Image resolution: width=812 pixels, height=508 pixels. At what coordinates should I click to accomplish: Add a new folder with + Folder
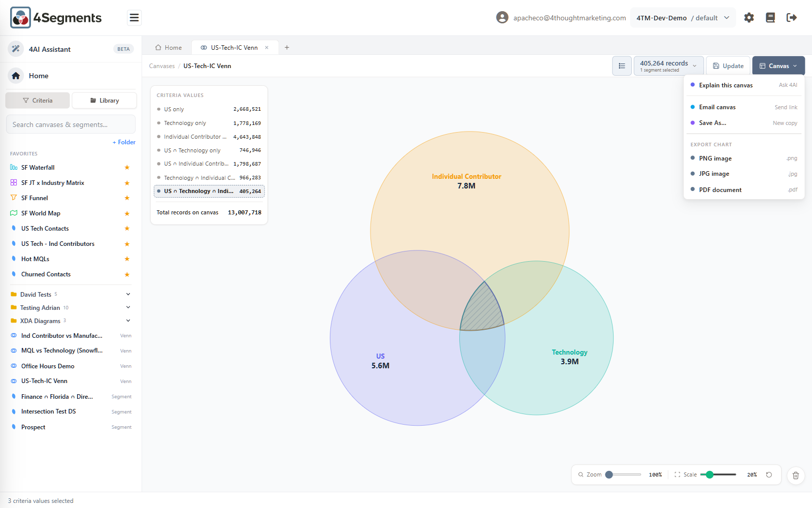point(124,142)
